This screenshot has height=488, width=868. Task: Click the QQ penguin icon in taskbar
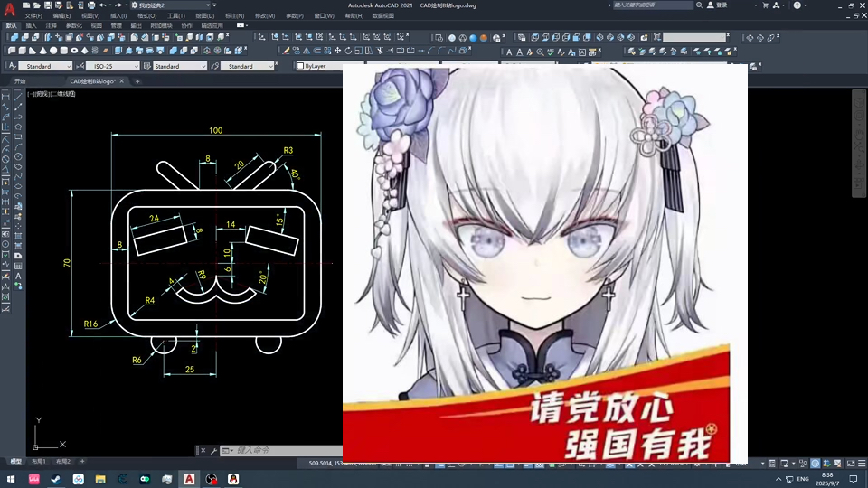pos(233,479)
